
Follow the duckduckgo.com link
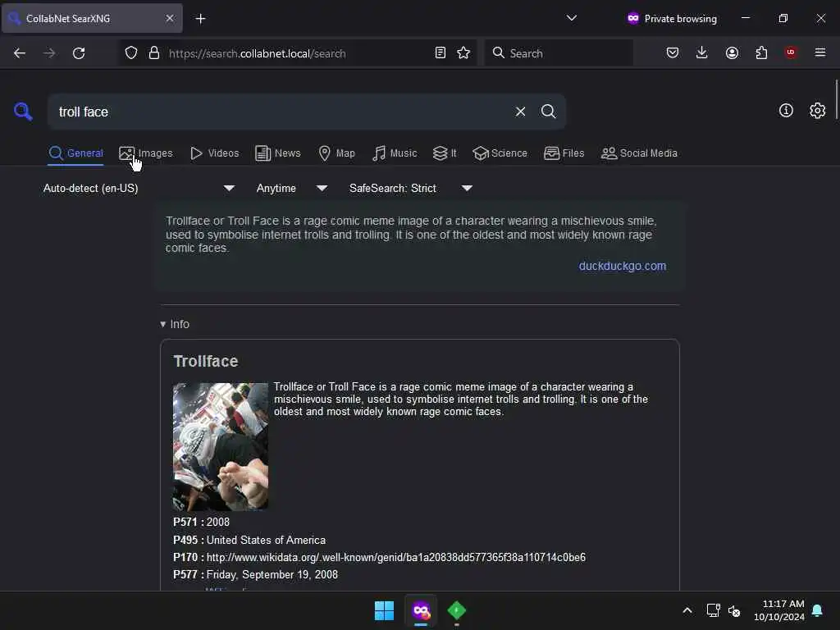click(622, 266)
